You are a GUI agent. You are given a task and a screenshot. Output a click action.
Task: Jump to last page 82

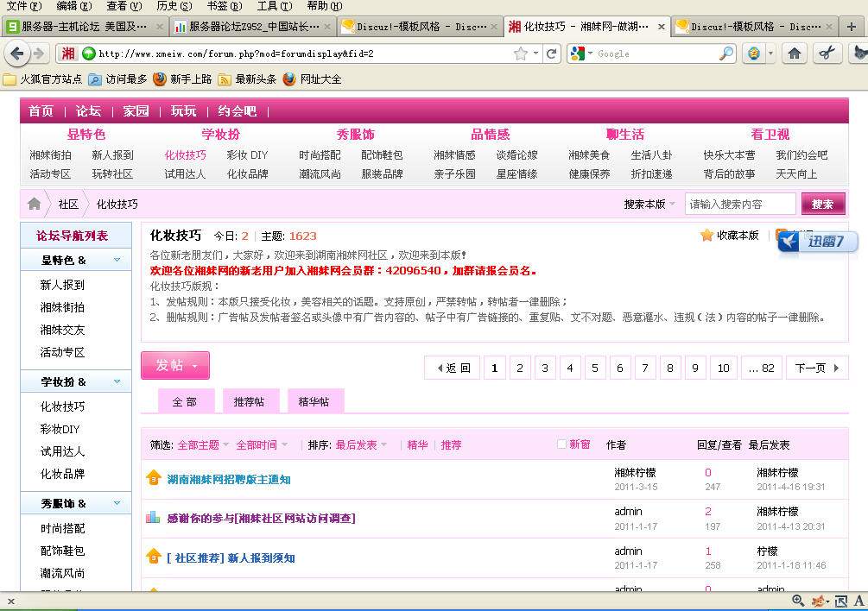click(761, 368)
